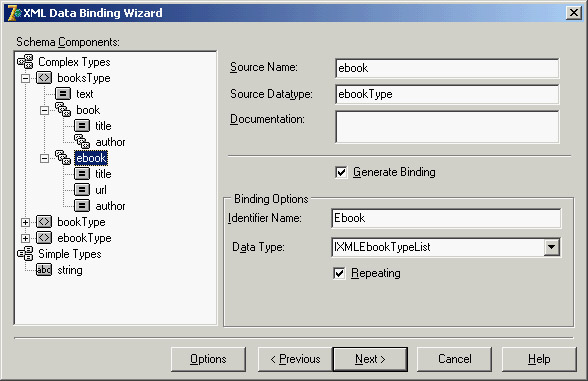Toggle the Generate Binding checkbox

pos(341,172)
